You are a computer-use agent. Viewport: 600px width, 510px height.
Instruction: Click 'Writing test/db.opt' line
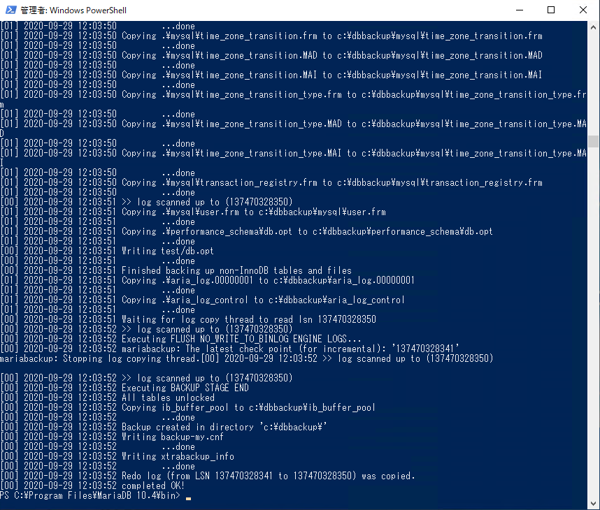click(107, 251)
